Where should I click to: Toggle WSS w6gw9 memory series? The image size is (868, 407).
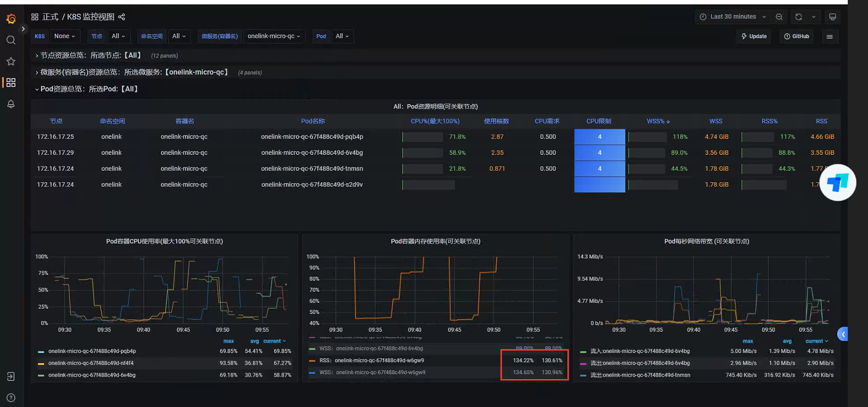(372, 372)
